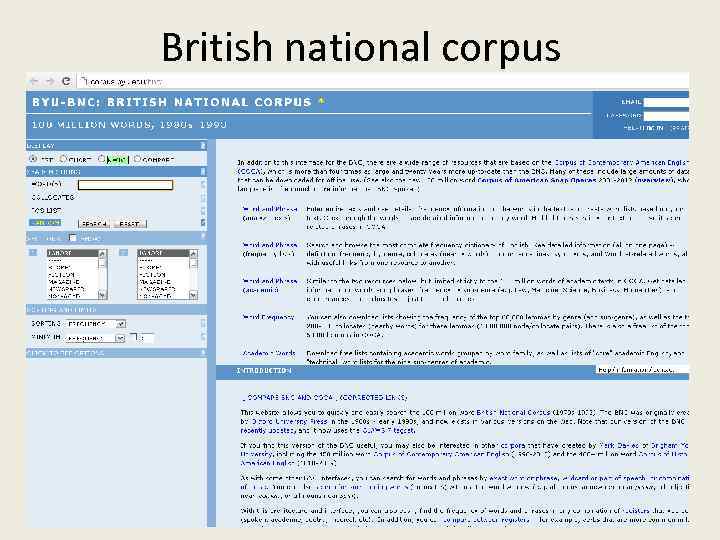
Task: Open the MINIMUM dropdown showing FREQUENCY
Action: [95, 338]
